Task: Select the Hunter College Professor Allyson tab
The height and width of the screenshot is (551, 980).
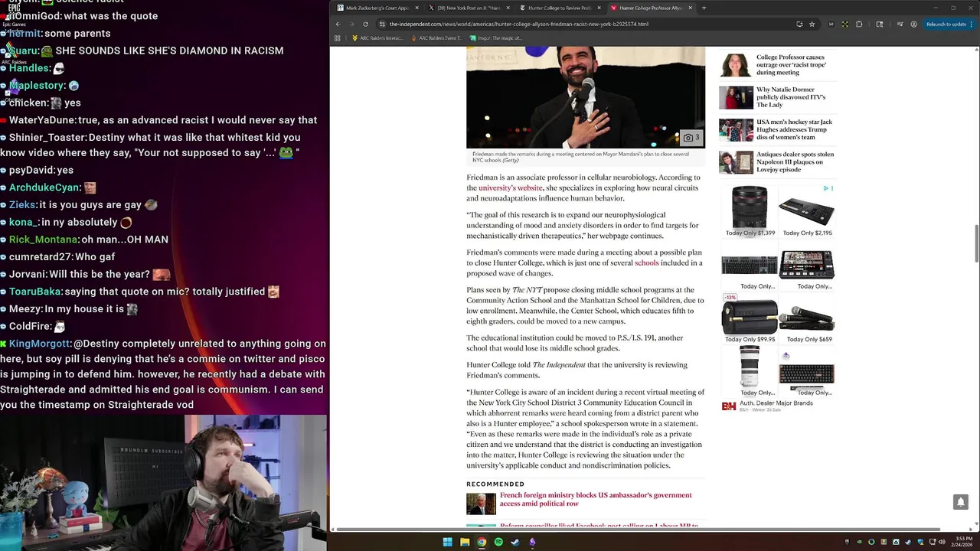Action: (x=651, y=8)
